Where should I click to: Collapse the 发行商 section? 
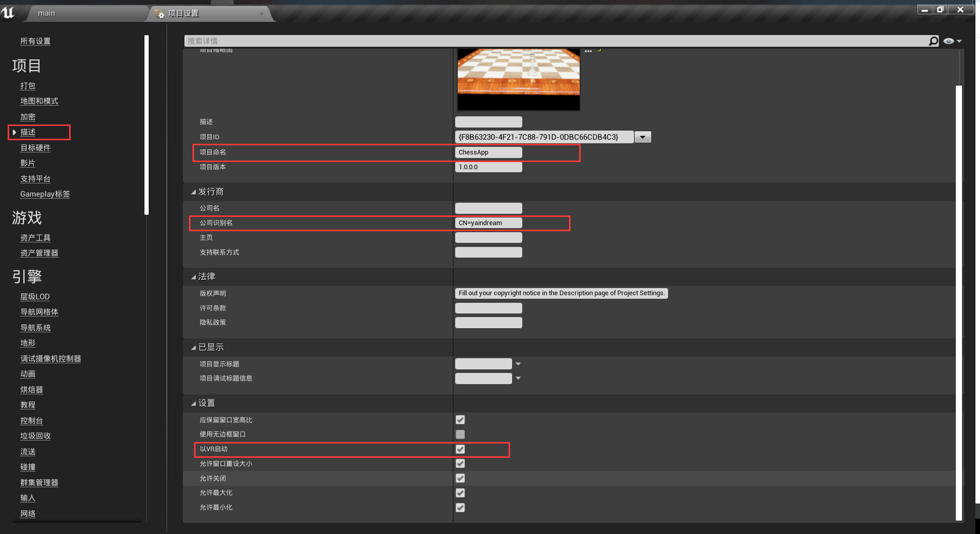[x=194, y=192]
